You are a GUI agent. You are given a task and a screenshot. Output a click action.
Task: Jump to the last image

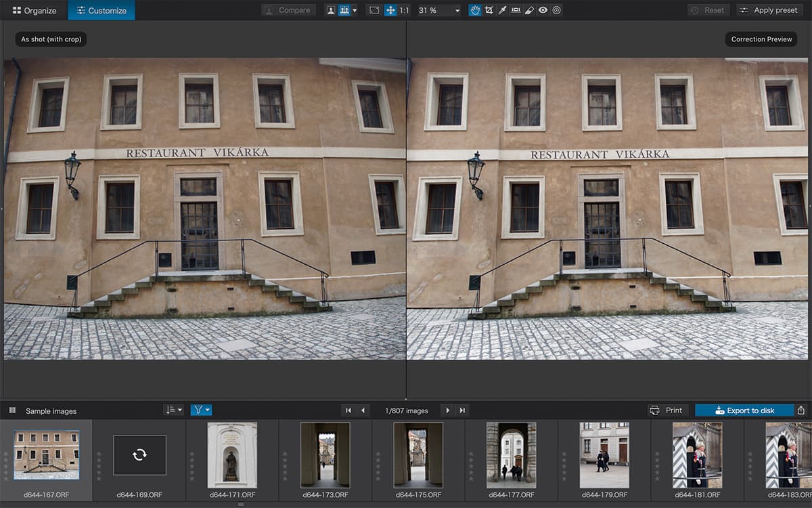(x=462, y=410)
